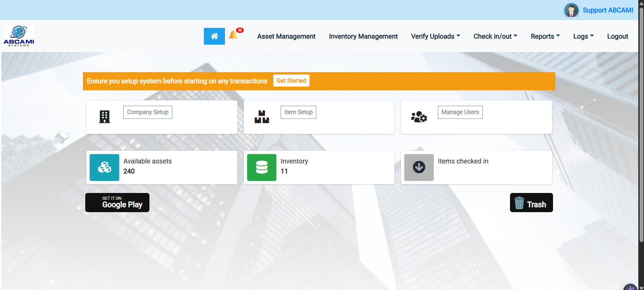Click the page vertical scrollbar
644x290 pixels.
(641, 124)
